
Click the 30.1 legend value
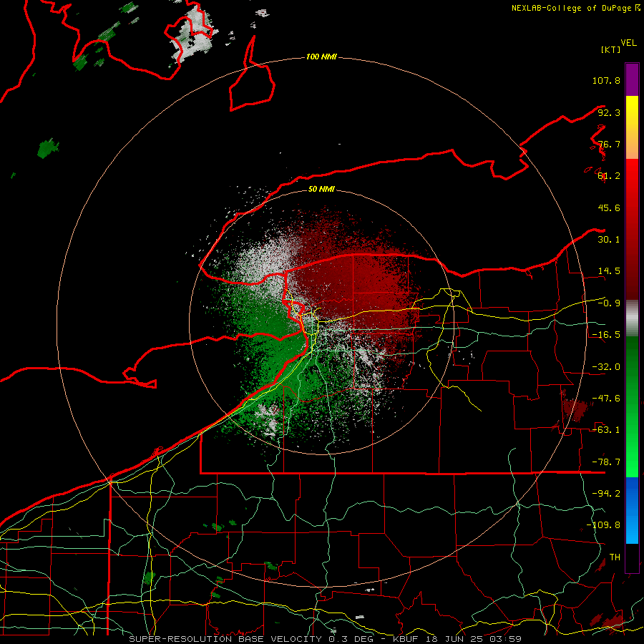tap(609, 240)
